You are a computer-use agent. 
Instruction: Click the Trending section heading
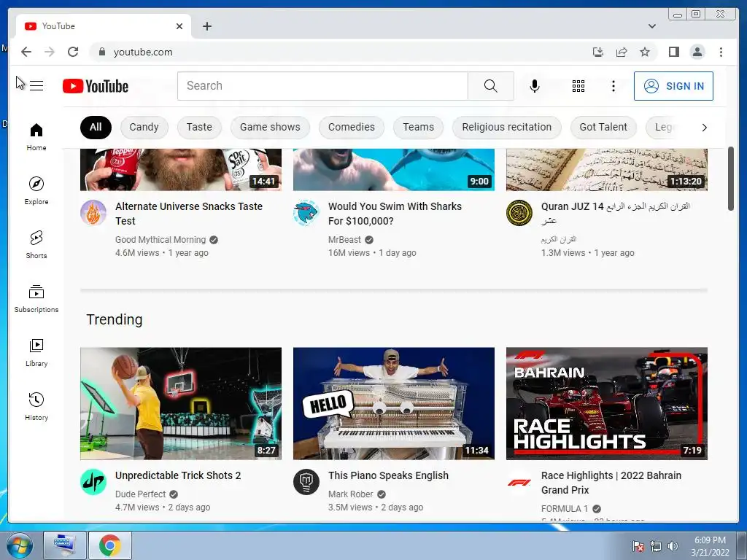click(x=115, y=319)
